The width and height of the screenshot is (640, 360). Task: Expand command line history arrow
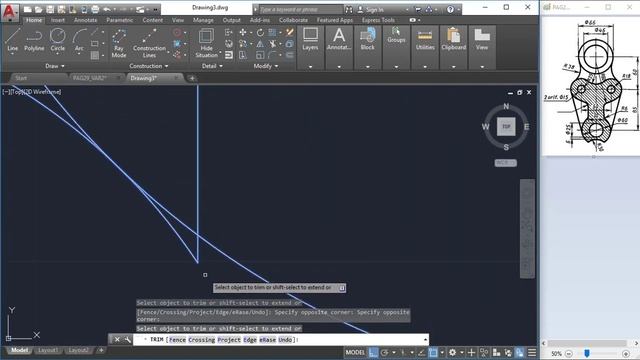coord(425,340)
